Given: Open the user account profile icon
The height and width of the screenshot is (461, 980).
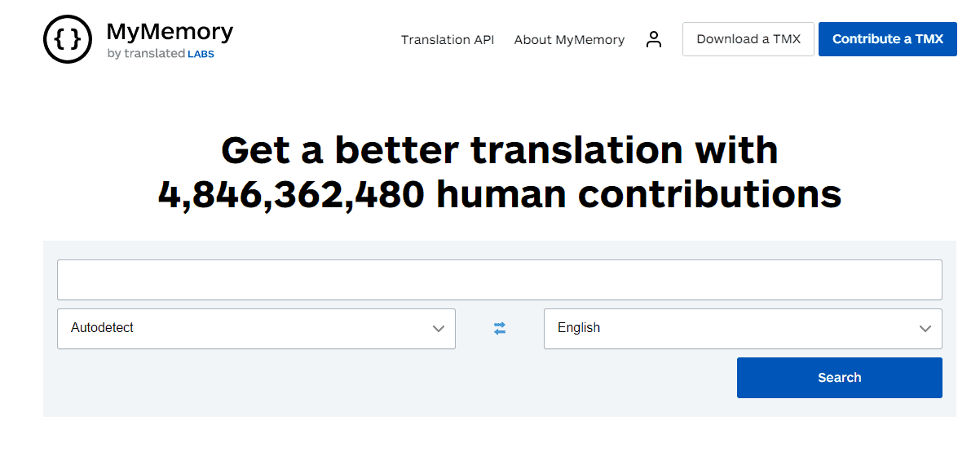Looking at the screenshot, I should (654, 39).
